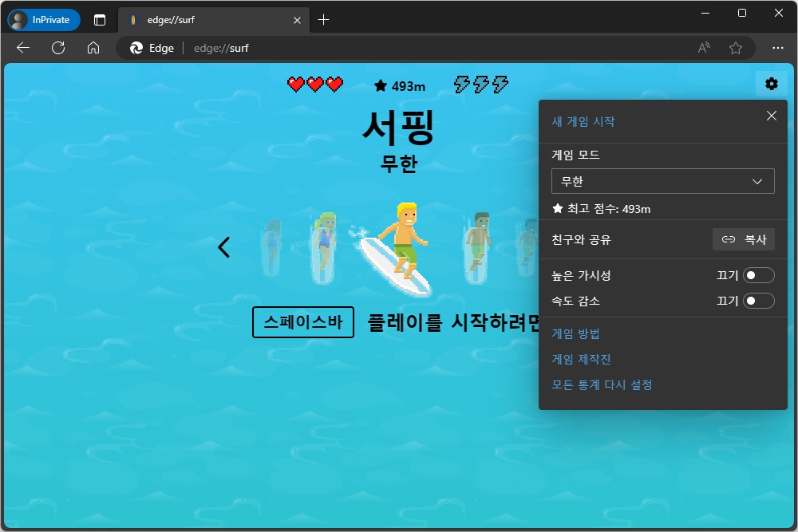The image size is (798, 532).
Task: Minimize the Edge window
Action: 705,13
